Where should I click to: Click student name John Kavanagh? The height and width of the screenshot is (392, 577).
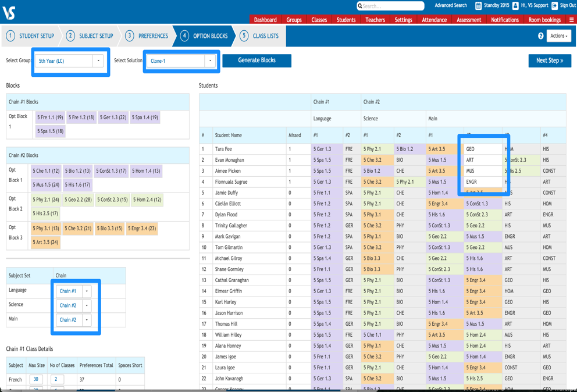point(229,379)
